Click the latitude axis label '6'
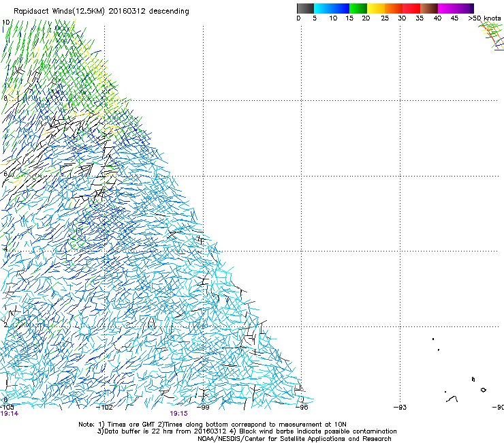Screen dimensions: 504x443 click(5, 174)
